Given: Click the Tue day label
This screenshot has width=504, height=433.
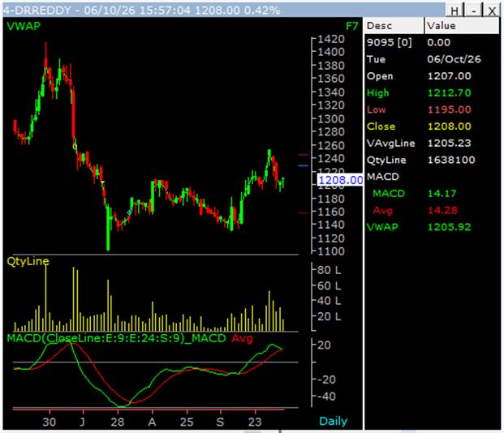Looking at the screenshot, I should point(376,59).
